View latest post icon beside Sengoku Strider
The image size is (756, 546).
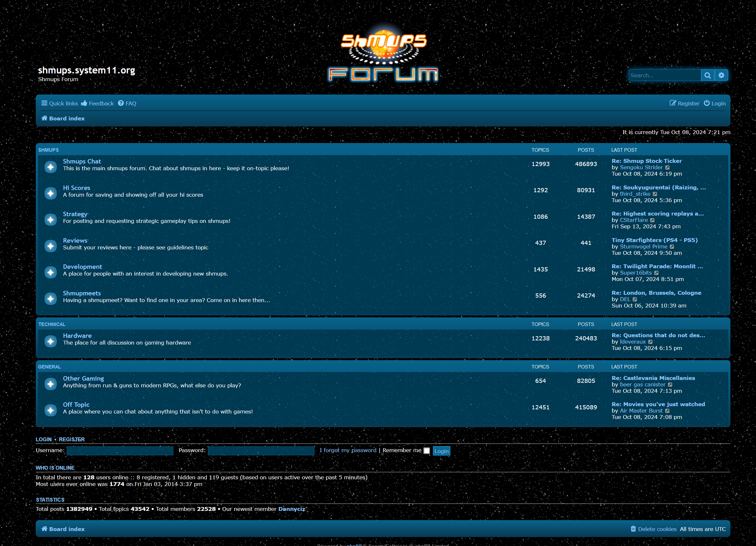(x=667, y=168)
